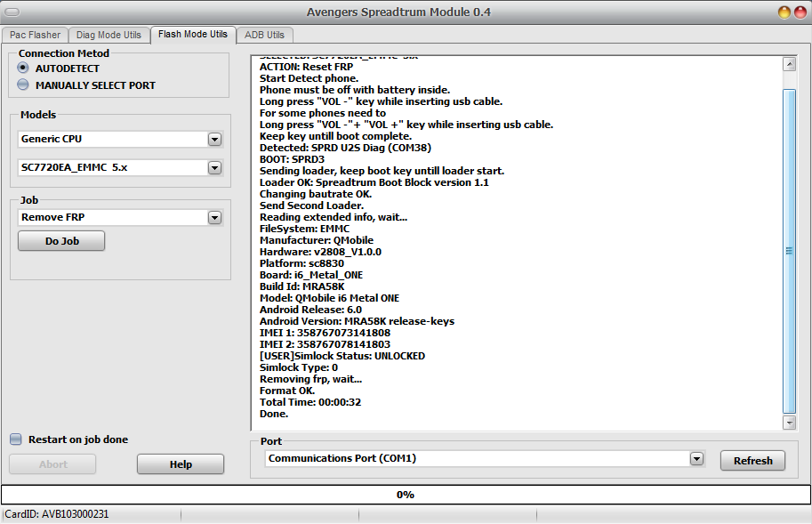
Task: Select the Flash Mode Utils tab
Action: 193,34
